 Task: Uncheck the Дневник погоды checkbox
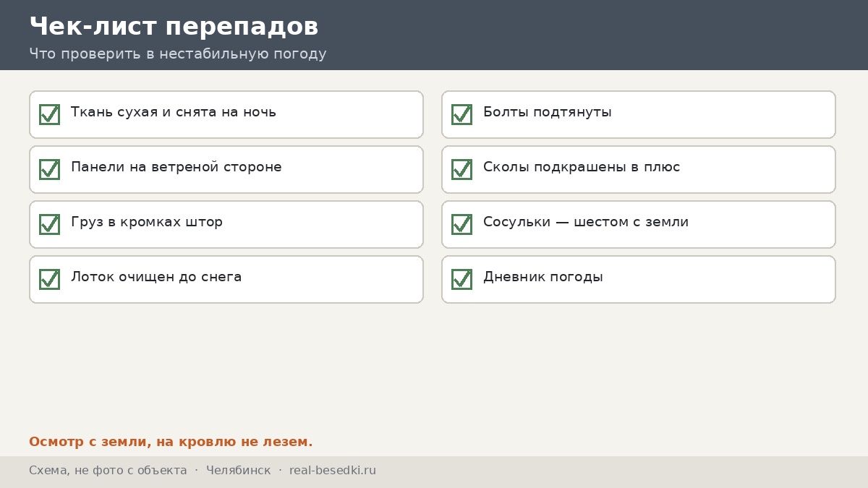tap(461, 279)
